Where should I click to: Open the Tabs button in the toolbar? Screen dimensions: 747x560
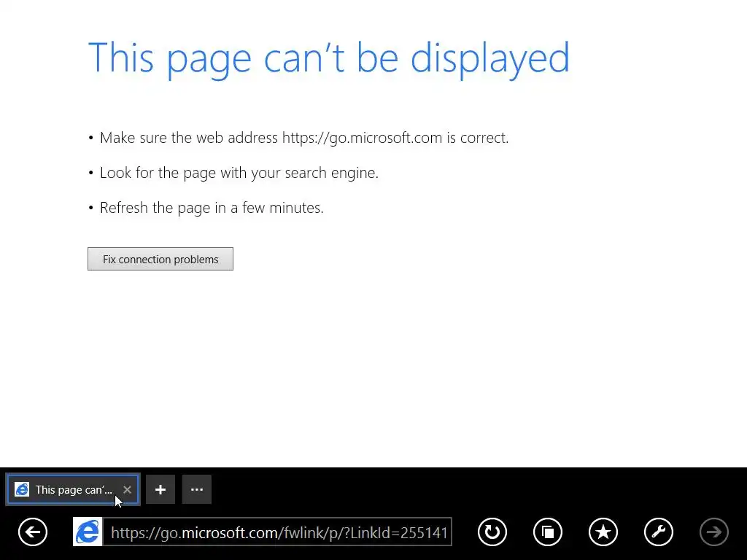(x=548, y=532)
